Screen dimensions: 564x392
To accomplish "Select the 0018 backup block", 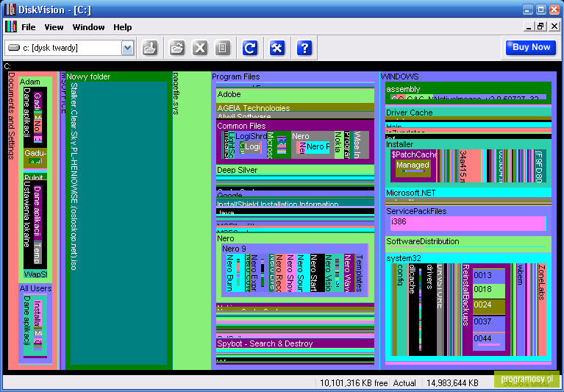I will click(488, 291).
